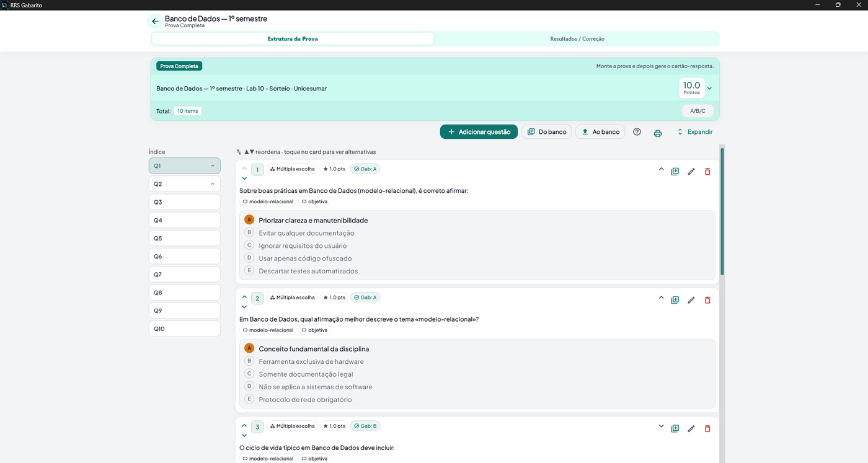Collapse question 2 card alternatives

point(661,298)
